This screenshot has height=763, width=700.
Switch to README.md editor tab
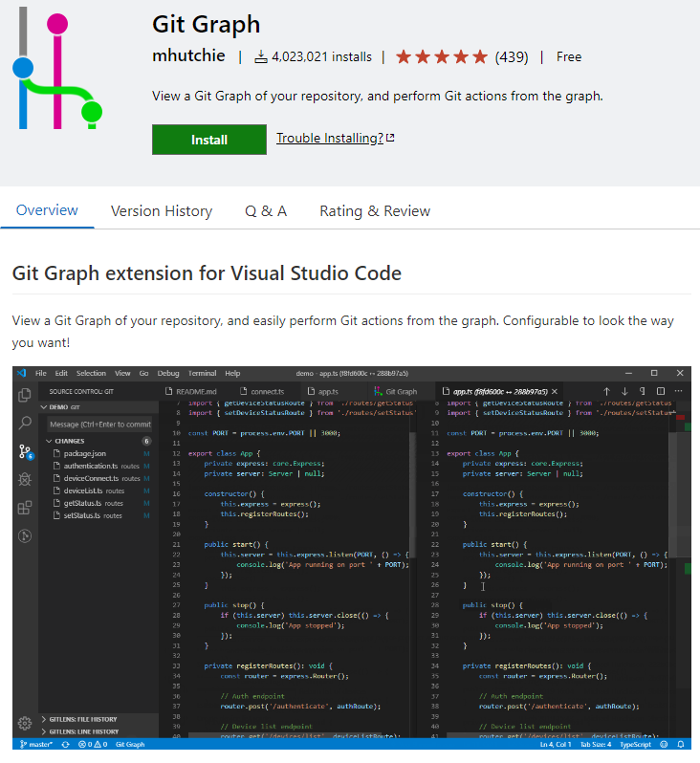coord(191,391)
